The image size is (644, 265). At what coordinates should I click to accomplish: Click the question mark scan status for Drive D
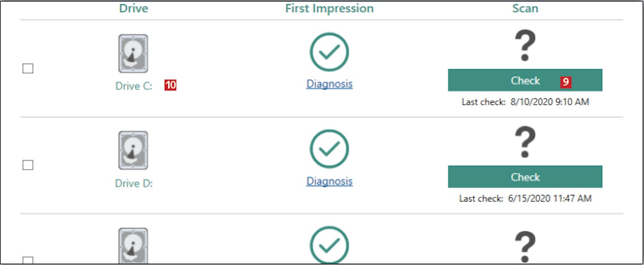525,142
